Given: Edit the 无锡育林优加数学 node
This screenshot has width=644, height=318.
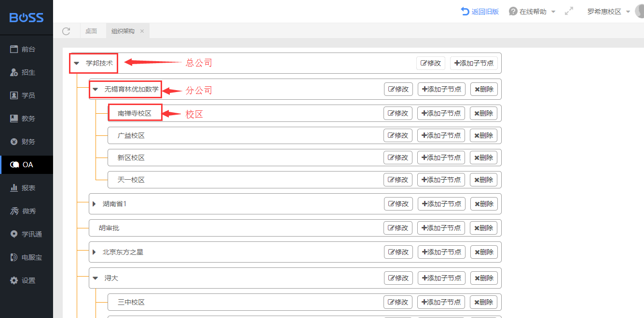Looking at the screenshot, I should click(398, 89).
